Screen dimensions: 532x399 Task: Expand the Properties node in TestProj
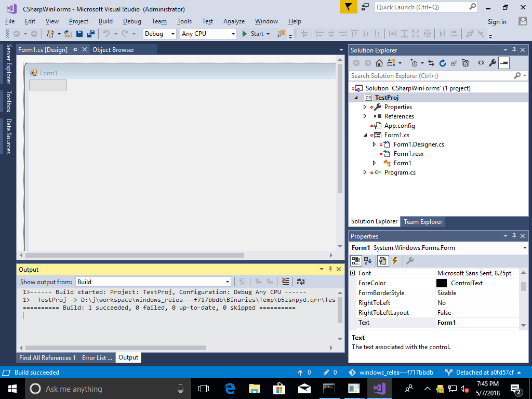click(365, 107)
